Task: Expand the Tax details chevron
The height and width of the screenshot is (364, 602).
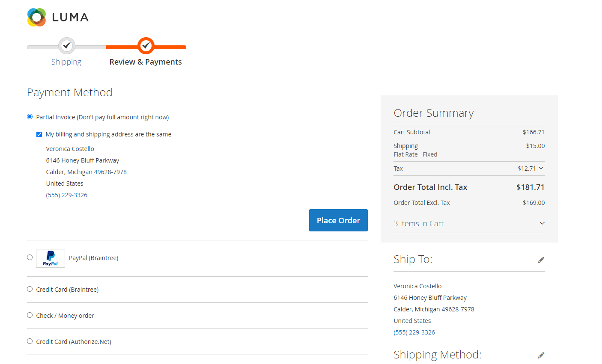Action: pos(541,168)
